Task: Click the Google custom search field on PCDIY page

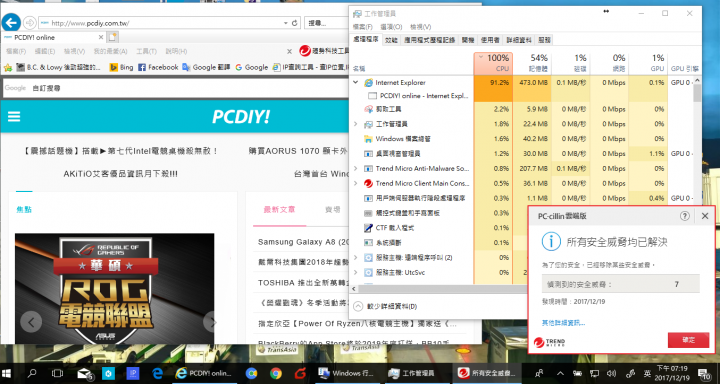Action: [176, 88]
